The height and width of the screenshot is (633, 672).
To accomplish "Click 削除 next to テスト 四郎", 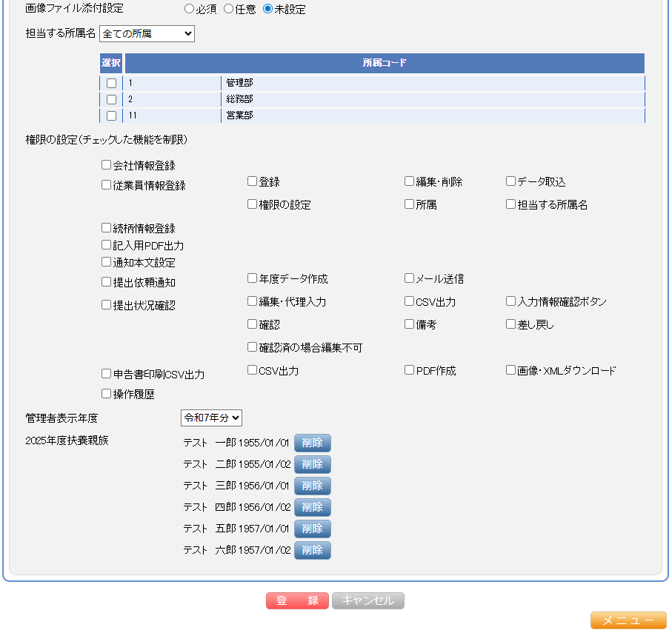I will pyautogui.click(x=312, y=507).
